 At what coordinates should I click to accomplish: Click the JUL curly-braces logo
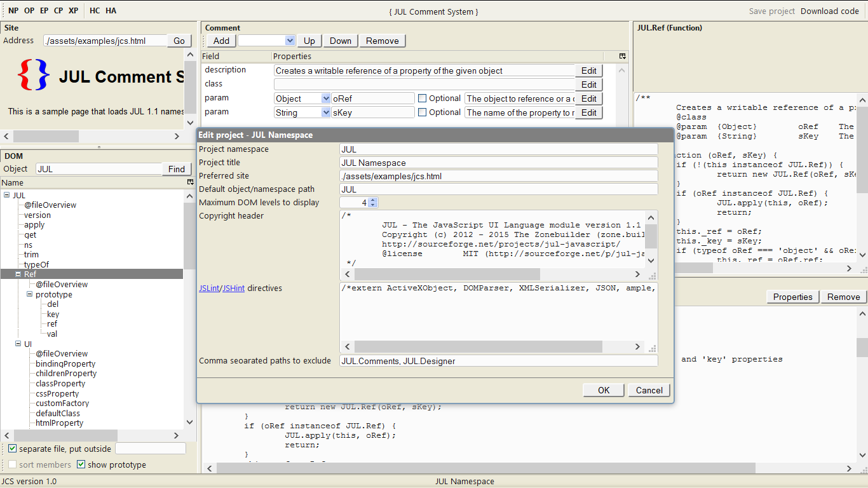34,76
